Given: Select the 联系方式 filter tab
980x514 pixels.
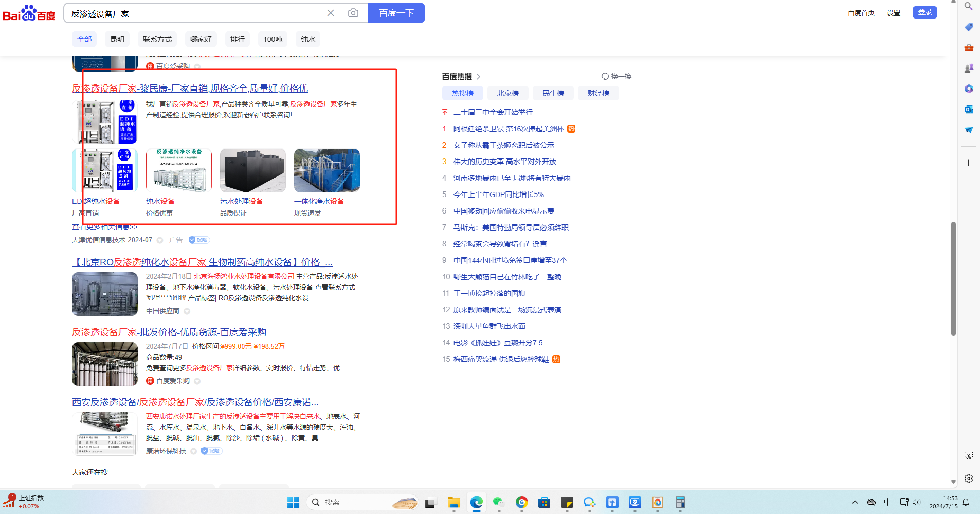Looking at the screenshot, I should [x=157, y=39].
